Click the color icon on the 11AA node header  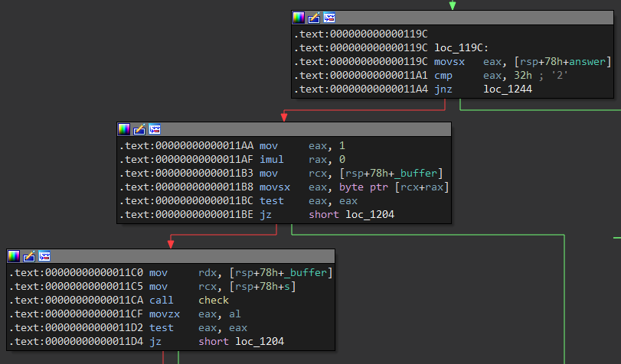[x=124, y=129]
